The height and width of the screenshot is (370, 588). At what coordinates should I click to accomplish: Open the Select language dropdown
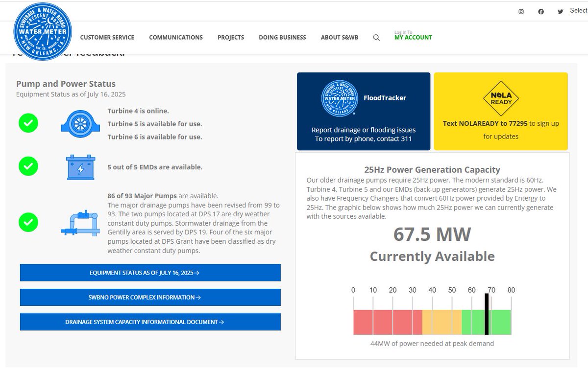(578, 11)
